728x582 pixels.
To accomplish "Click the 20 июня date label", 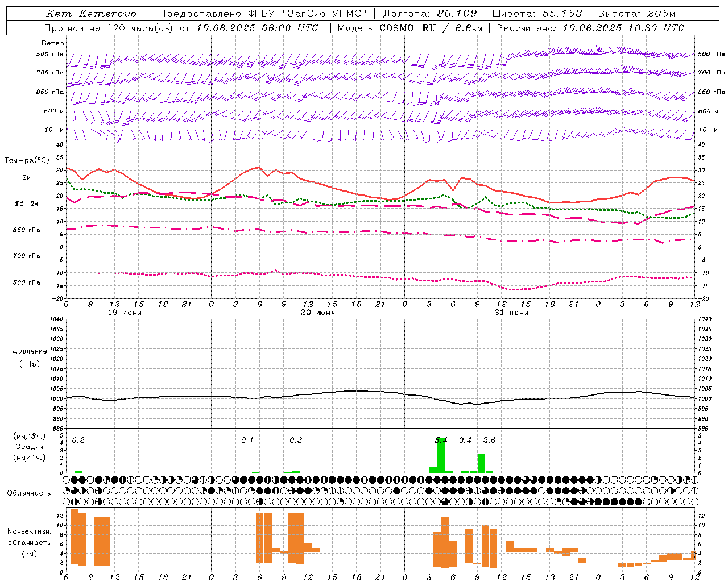I will coord(318,313).
